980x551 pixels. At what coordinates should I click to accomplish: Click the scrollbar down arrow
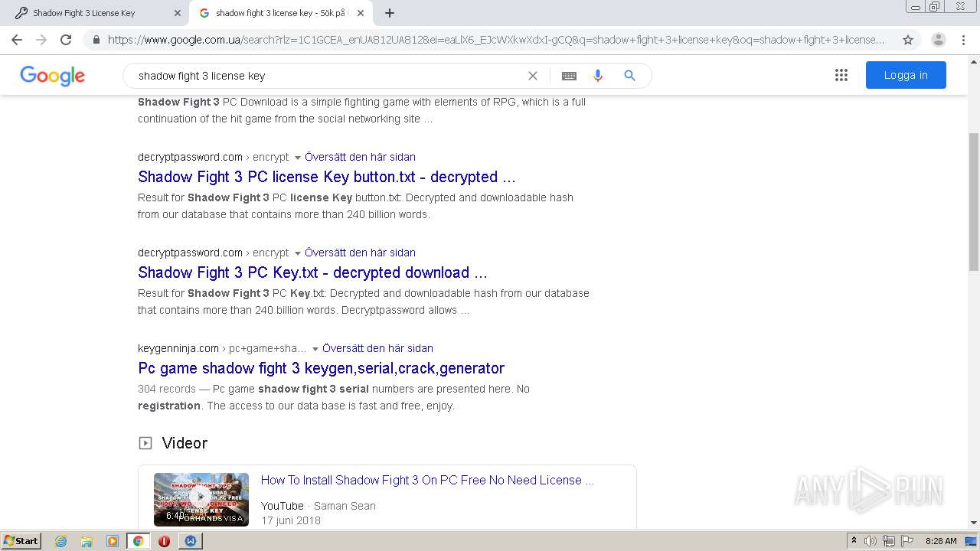[974, 523]
